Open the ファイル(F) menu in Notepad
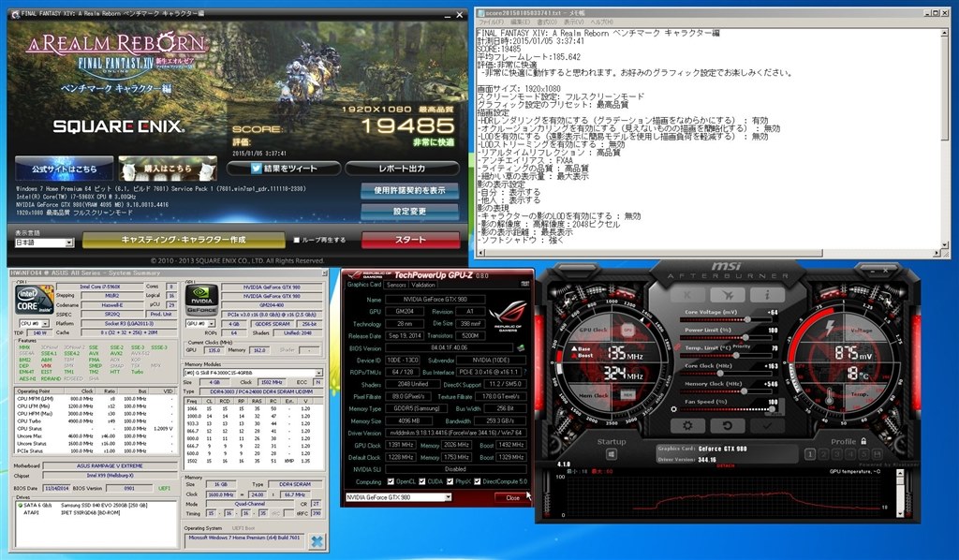959x560 pixels. (x=490, y=22)
